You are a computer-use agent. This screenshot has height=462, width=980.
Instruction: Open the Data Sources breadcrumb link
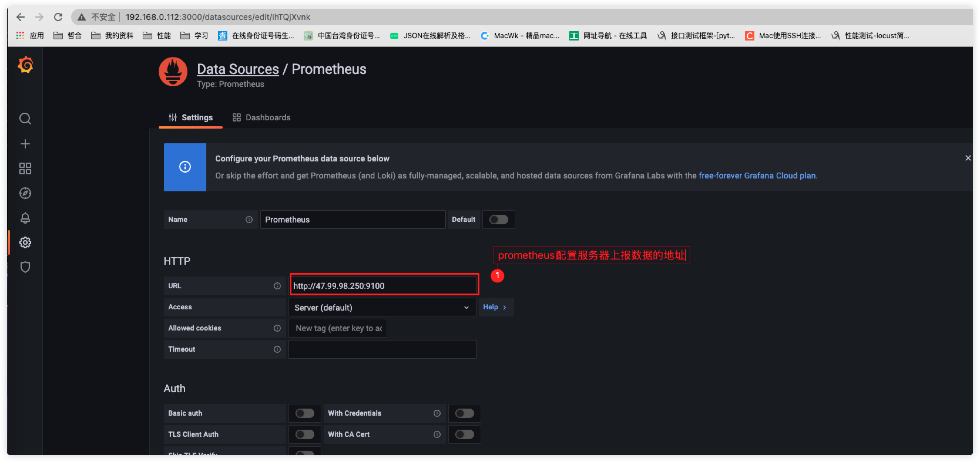click(x=238, y=69)
